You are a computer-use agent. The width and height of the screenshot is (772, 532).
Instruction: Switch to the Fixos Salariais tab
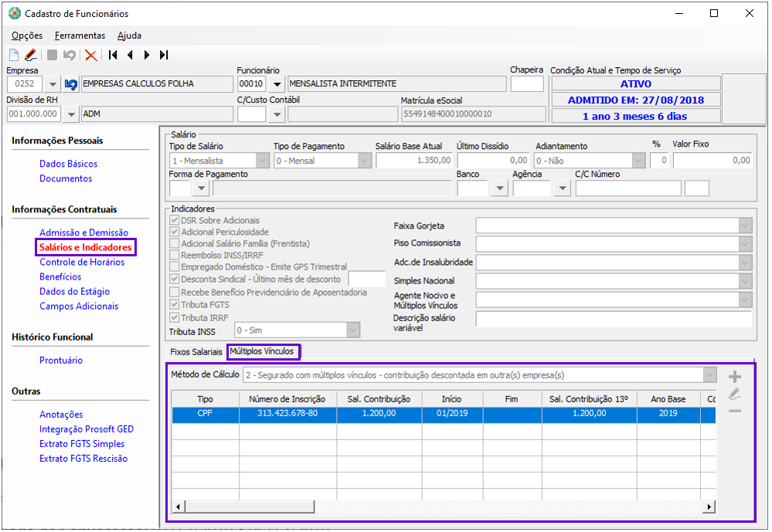196,352
